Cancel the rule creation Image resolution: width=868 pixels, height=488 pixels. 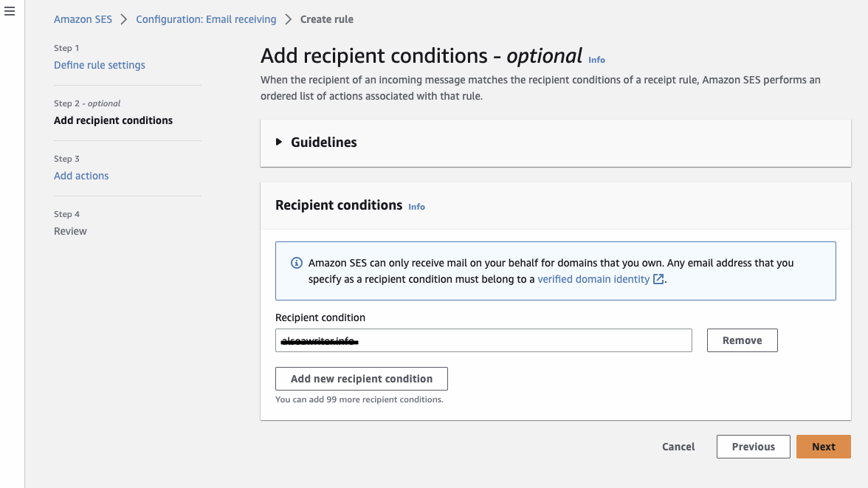click(678, 446)
